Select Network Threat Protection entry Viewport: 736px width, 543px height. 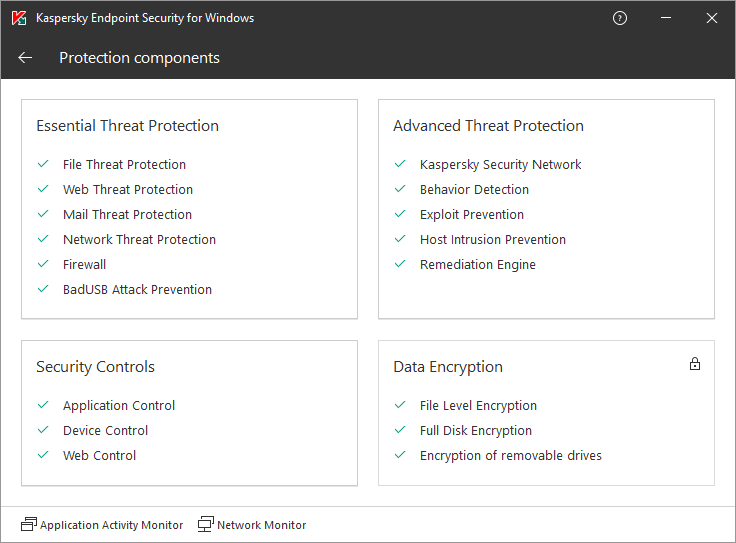click(x=139, y=239)
